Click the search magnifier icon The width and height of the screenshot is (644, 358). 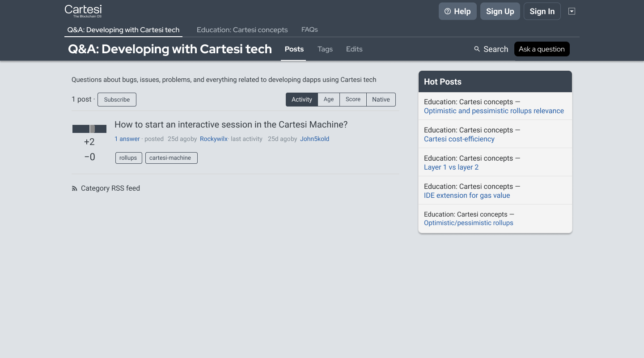tap(477, 49)
